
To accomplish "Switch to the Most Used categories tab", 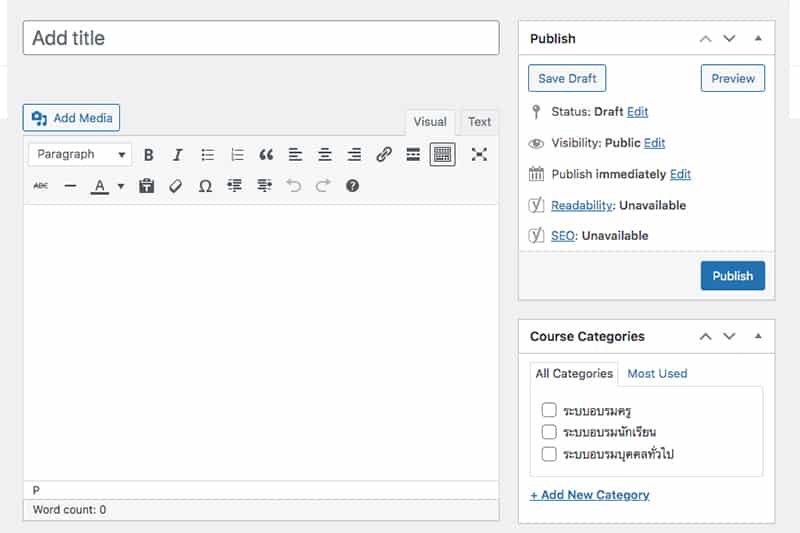I will [657, 373].
